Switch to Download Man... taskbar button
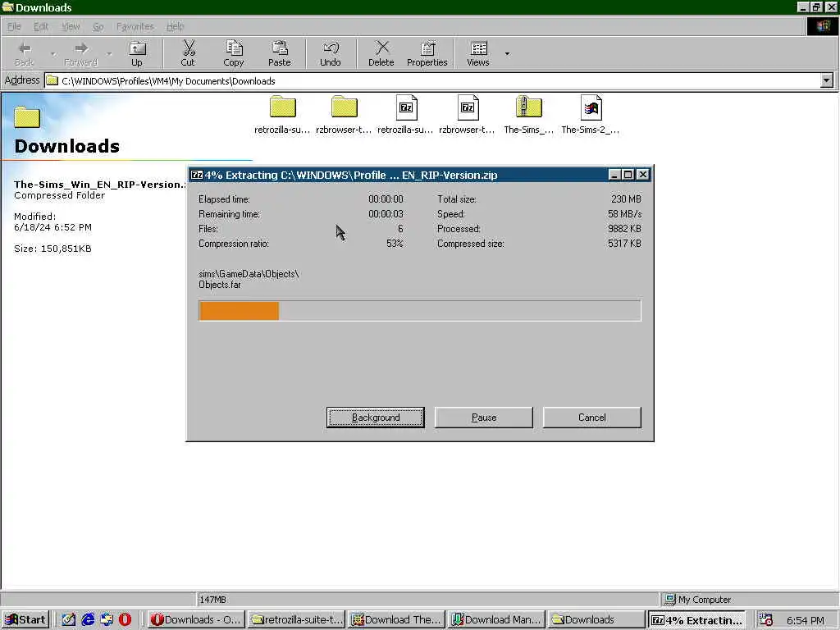 click(496, 620)
